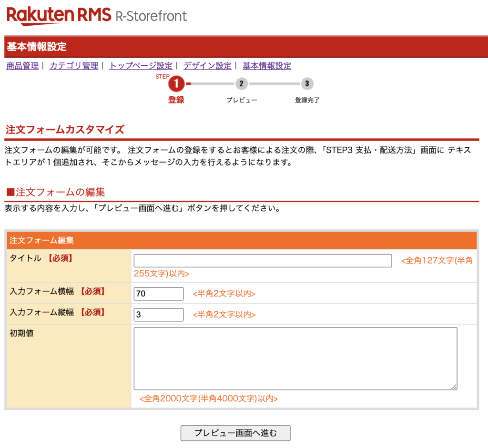
Task: Click the 注文フォーム編集 table header
Action: point(242,240)
